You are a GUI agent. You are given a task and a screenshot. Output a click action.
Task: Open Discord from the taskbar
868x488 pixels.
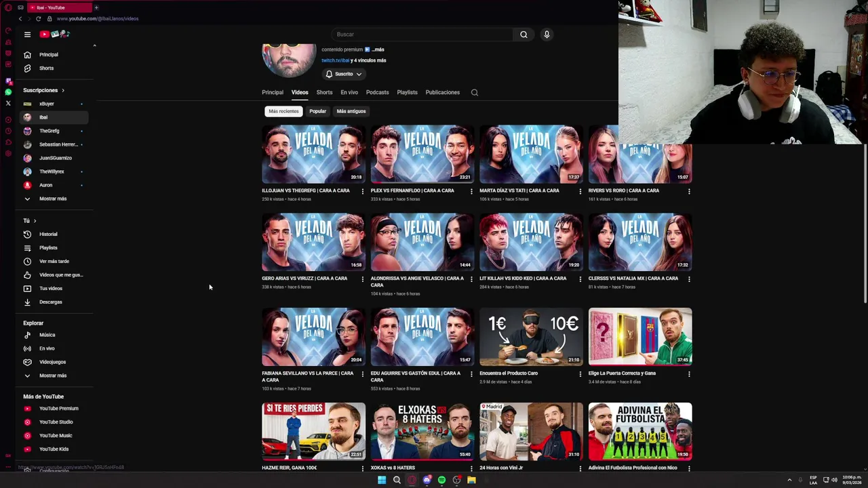[427, 480]
